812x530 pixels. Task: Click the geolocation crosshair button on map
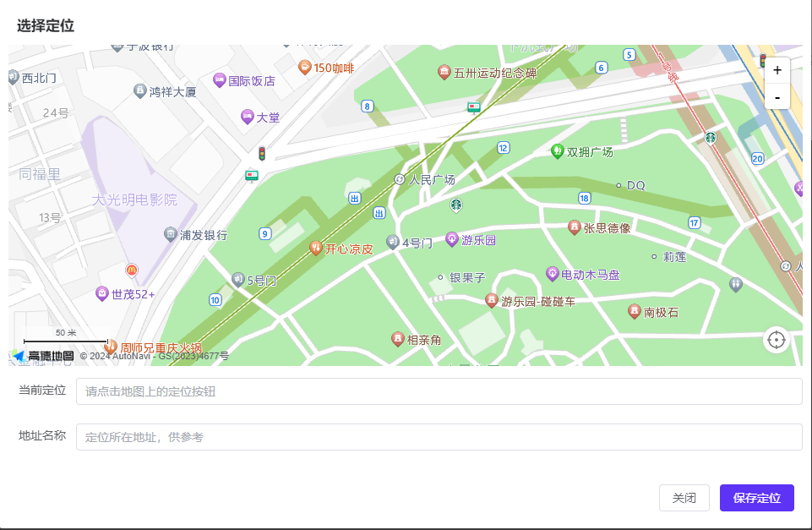[777, 340]
